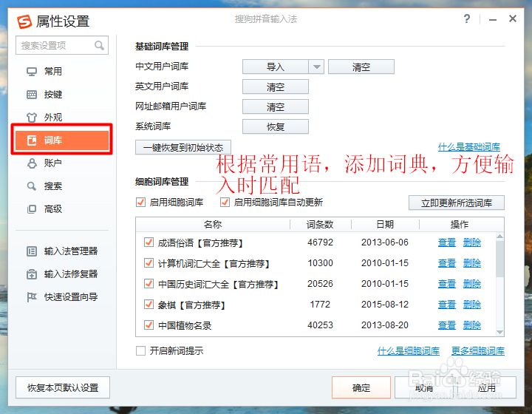
Task: Expand the 导入 dropdown arrow
Action: pyautogui.click(x=316, y=67)
